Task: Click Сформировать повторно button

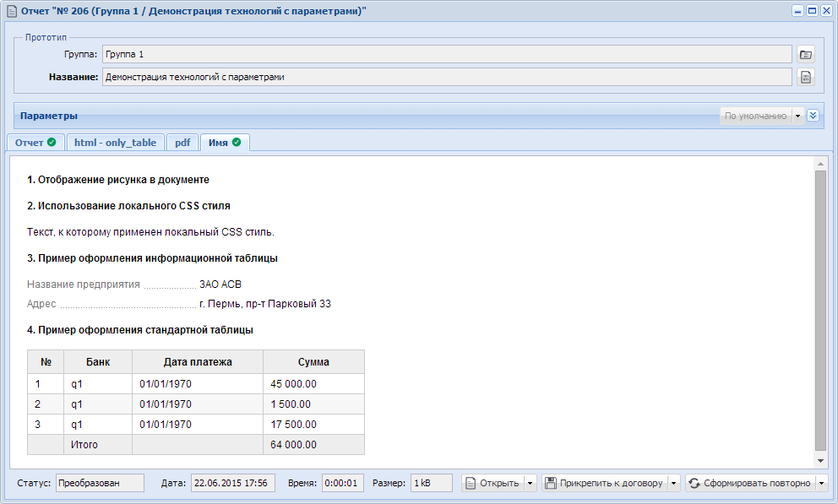Action: pyautogui.click(x=750, y=483)
